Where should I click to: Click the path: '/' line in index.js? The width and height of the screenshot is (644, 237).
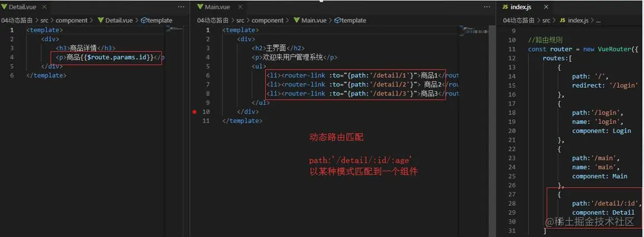pyautogui.click(x=590, y=76)
